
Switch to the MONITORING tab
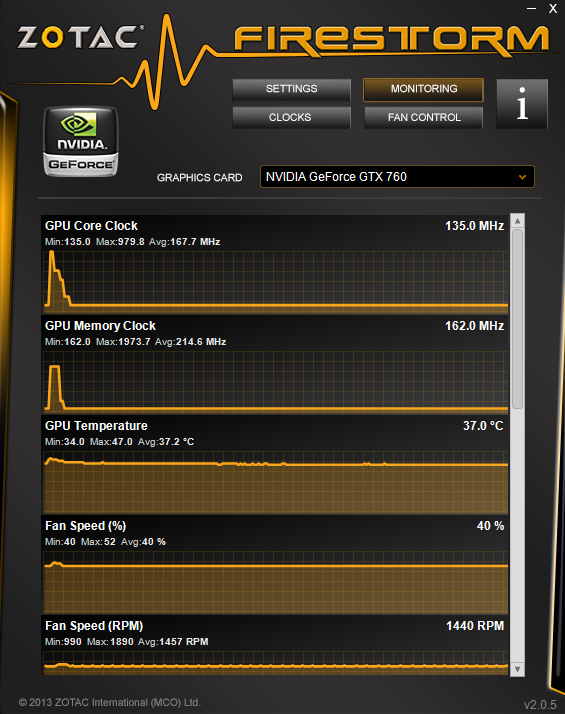tap(423, 89)
